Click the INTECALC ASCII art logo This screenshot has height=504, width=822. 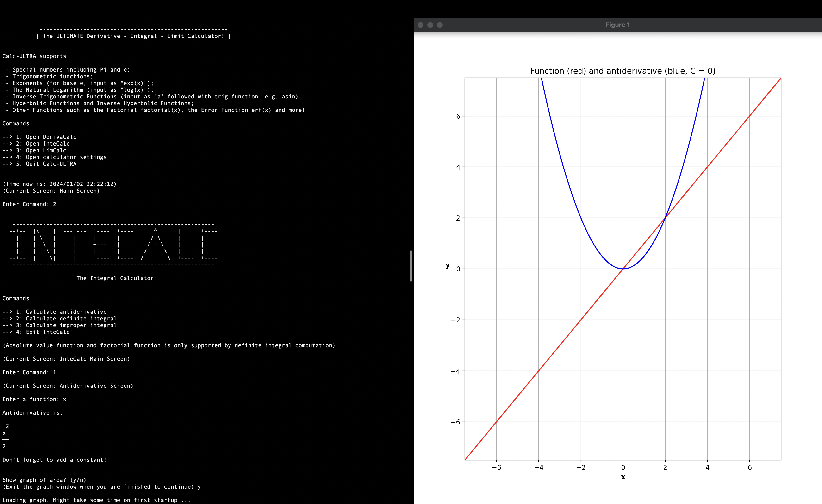113,245
